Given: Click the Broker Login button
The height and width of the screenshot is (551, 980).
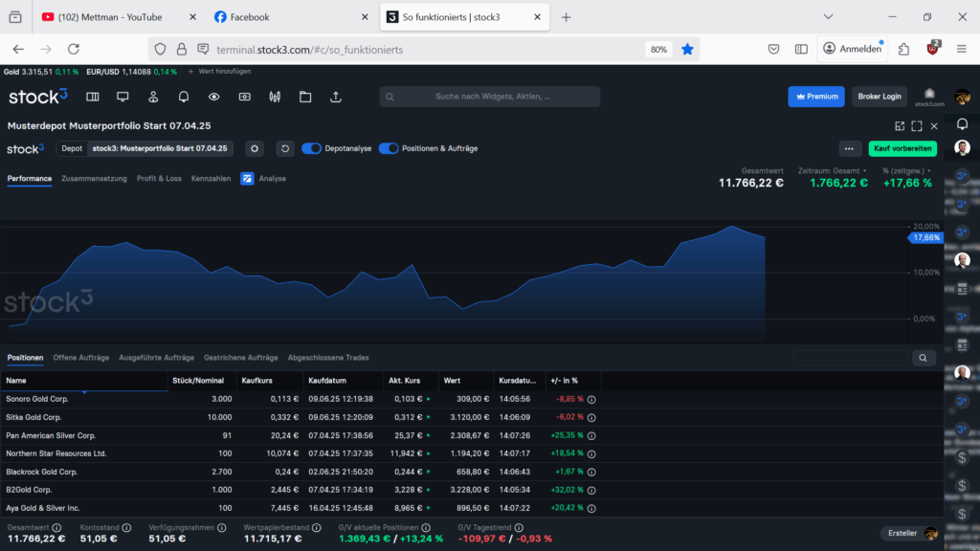Looking at the screenshot, I should 880,97.
